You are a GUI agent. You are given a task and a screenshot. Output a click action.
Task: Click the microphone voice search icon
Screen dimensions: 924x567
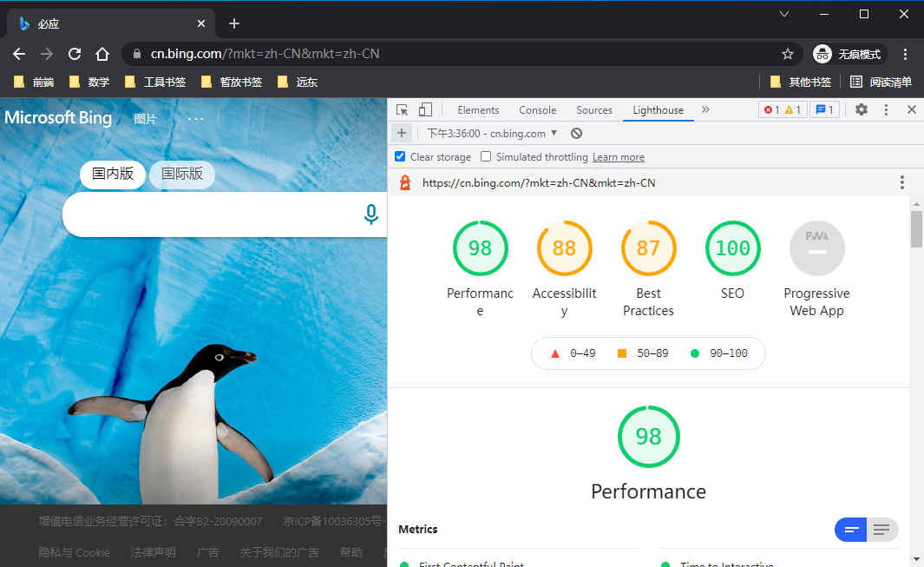[x=371, y=214]
